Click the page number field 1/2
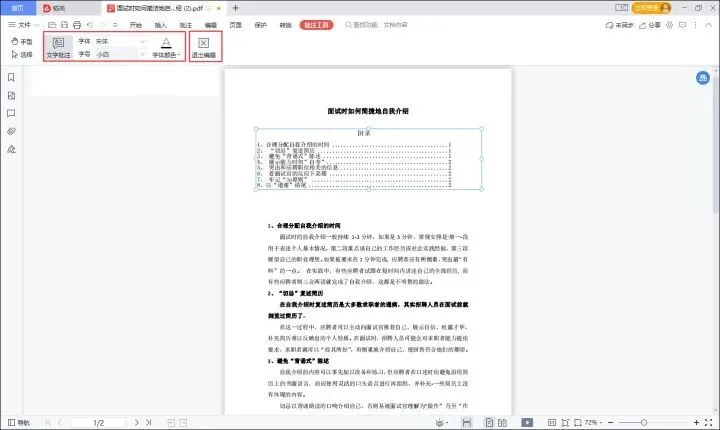This screenshot has height=430, width=720. (x=98, y=422)
